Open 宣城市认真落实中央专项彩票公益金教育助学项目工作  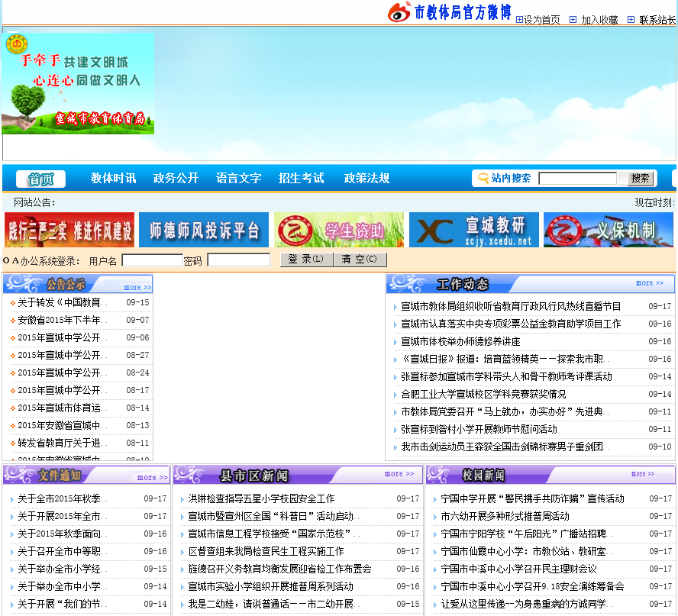tap(511, 324)
